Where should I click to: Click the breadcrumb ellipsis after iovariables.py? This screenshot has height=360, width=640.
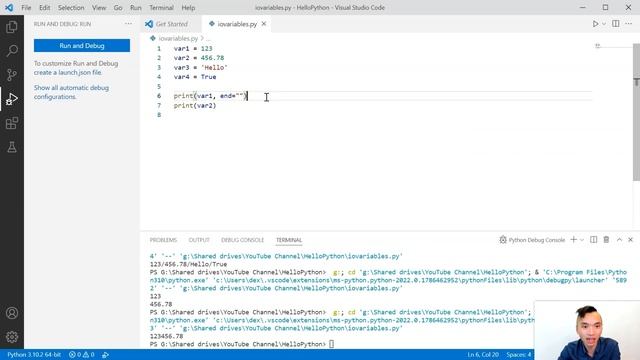point(208,38)
